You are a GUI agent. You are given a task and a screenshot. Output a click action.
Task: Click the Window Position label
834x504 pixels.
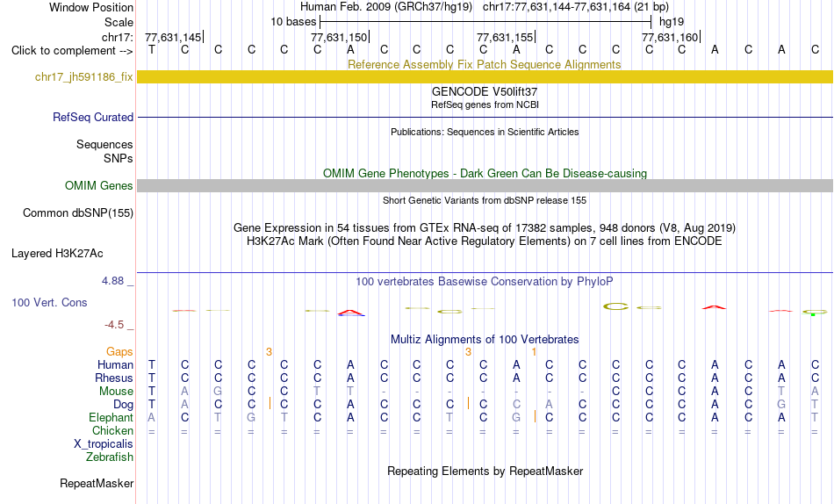(x=91, y=7)
